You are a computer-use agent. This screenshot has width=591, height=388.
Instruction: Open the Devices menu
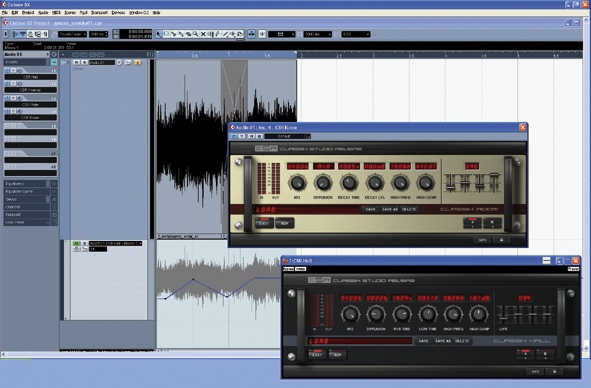[118, 12]
